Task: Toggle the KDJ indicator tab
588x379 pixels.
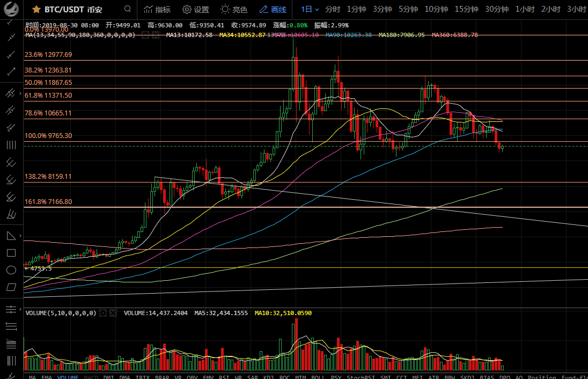Action: point(268,377)
